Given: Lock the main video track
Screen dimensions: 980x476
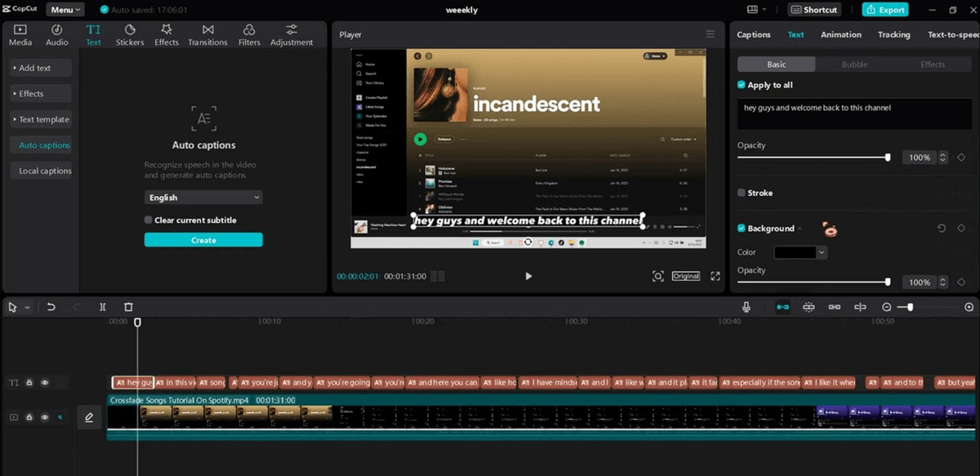Looking at the screenshot, I should [29, 417].
